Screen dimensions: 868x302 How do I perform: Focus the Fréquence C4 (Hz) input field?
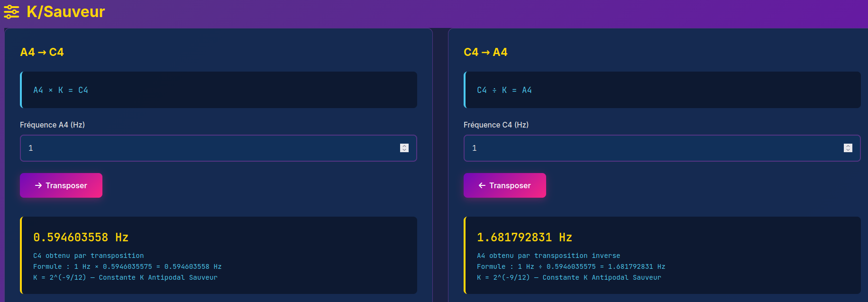(662, 148)
